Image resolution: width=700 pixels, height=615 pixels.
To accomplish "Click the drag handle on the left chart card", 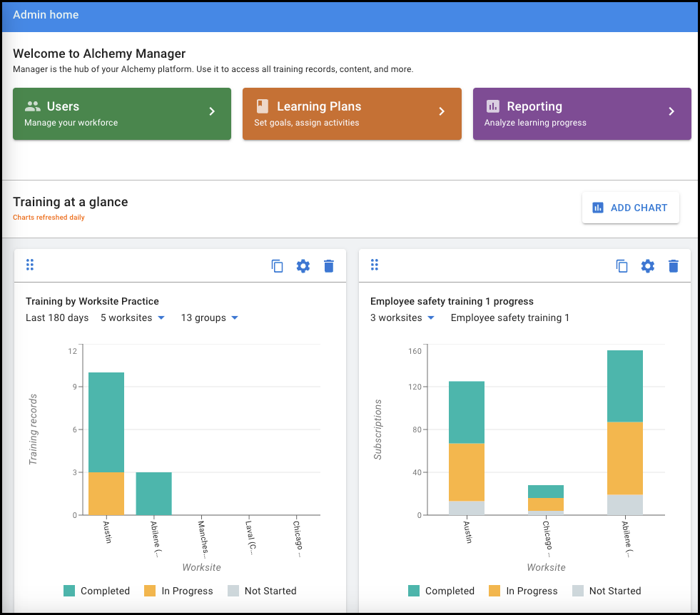I will coord(30,264).
